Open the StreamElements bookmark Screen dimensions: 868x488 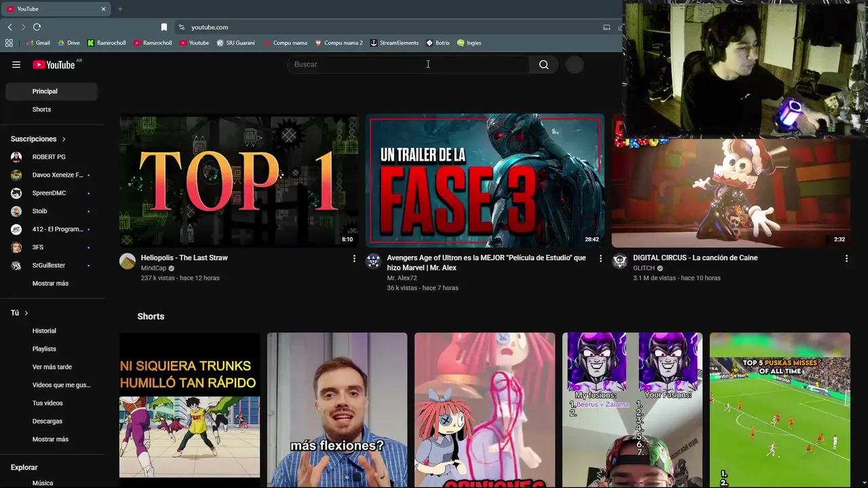pos(394,43)
